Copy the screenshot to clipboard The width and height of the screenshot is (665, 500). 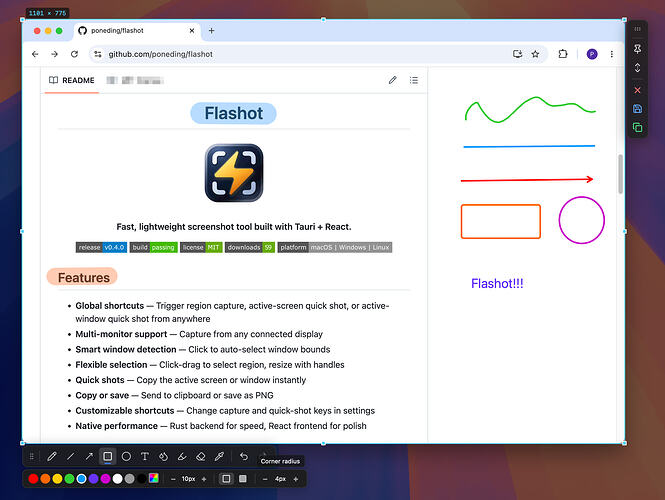click(637, 127)
